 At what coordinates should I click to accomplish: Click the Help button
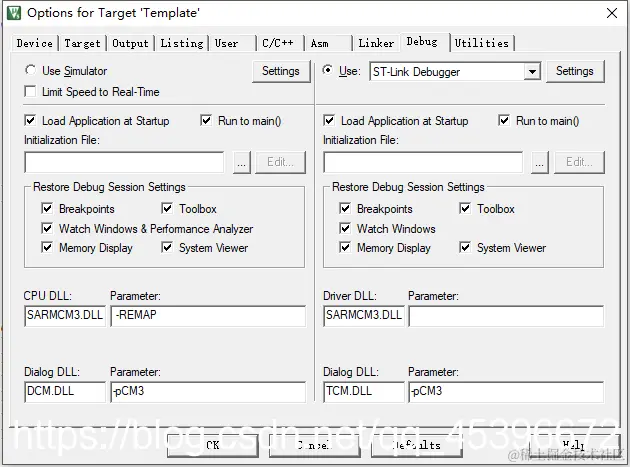point(574,445)
